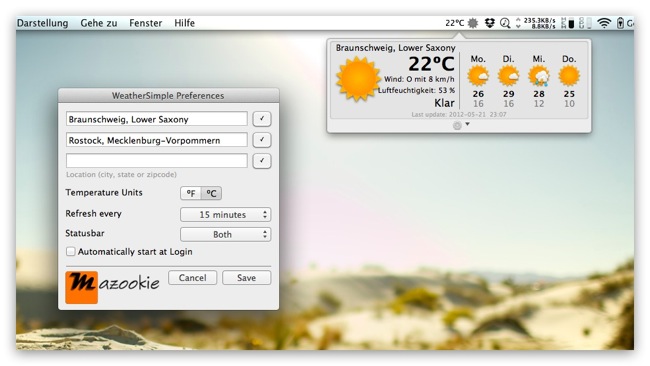Open the Hilfe menu
The height and width of the screenshot is (366, 650).
click(184, 23)
